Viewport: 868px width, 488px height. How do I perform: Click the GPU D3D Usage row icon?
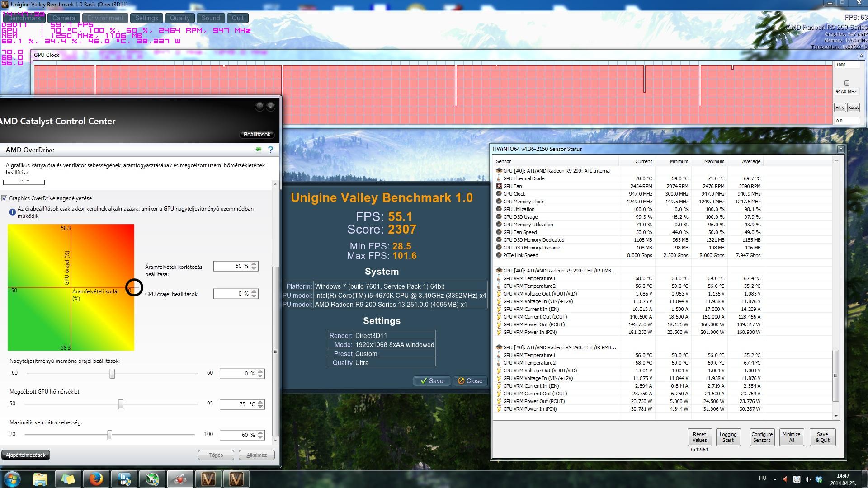(x=499, y=217)
